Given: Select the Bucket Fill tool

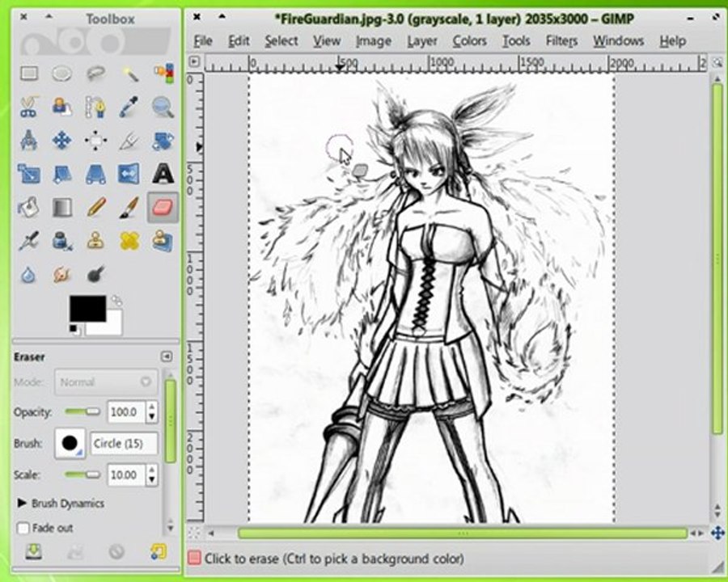Looking at the screenshot, I should [29, 208].
